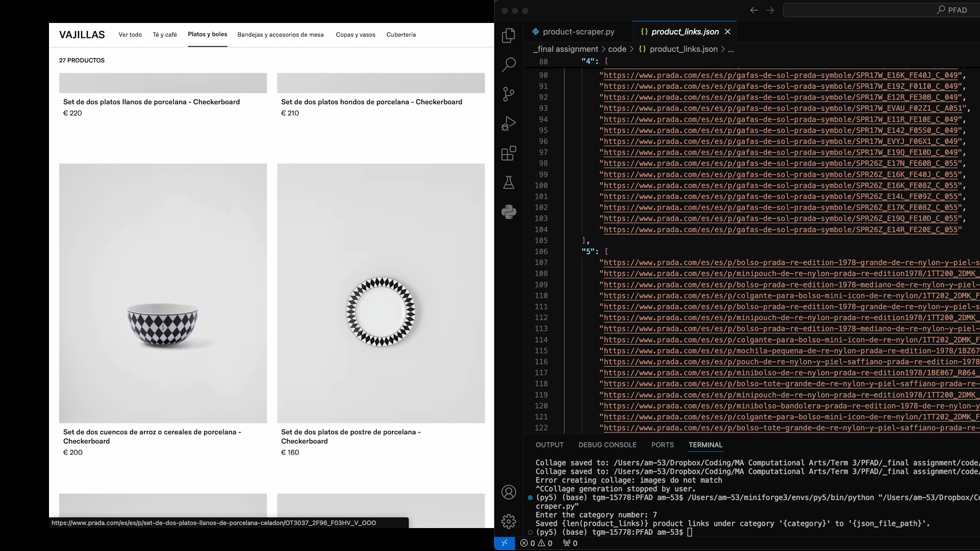Click the € 160 price
980x551 pixels.
290,453
